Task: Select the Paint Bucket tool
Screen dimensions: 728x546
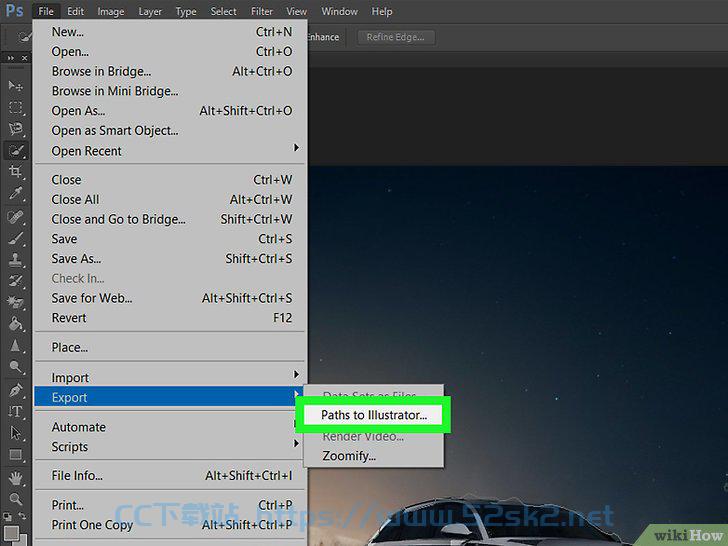Action: pos(15,324)
